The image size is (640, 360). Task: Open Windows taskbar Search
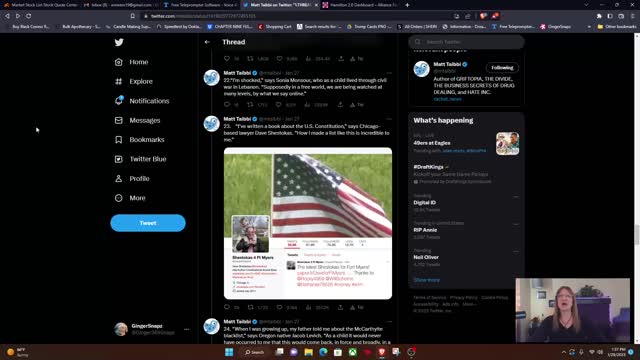254,352
